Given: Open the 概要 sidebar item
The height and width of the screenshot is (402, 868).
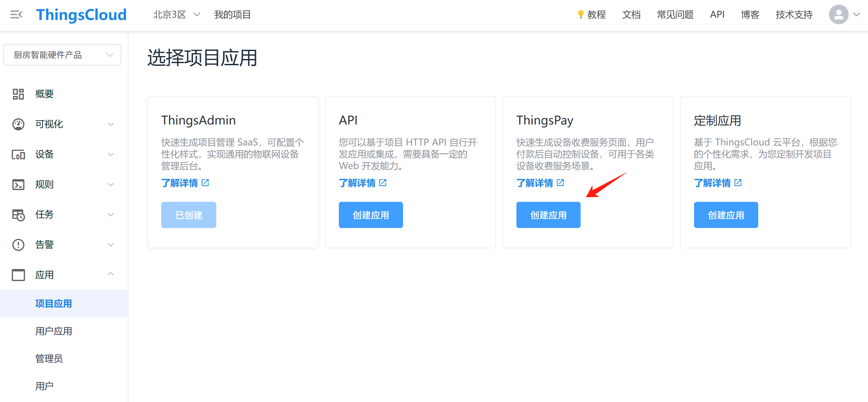Looking at the screenshot, I should tap(64, 94).
